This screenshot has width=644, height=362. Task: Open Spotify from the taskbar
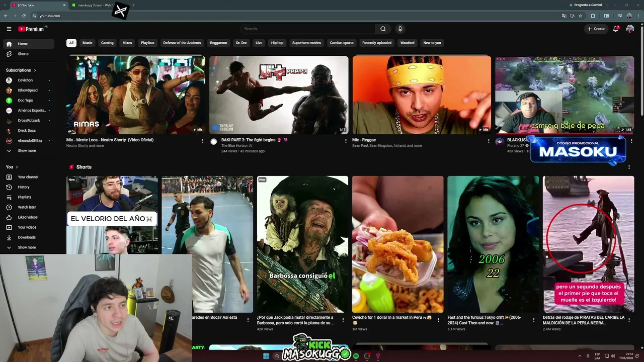point(356,356)
